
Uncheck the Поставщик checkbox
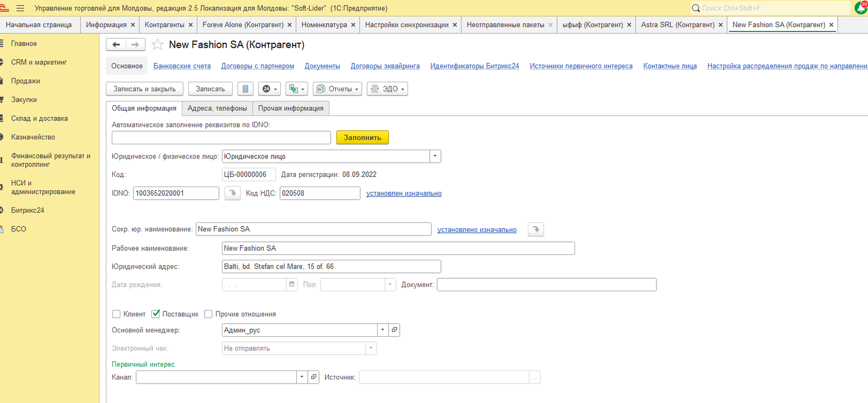(156, 314)
